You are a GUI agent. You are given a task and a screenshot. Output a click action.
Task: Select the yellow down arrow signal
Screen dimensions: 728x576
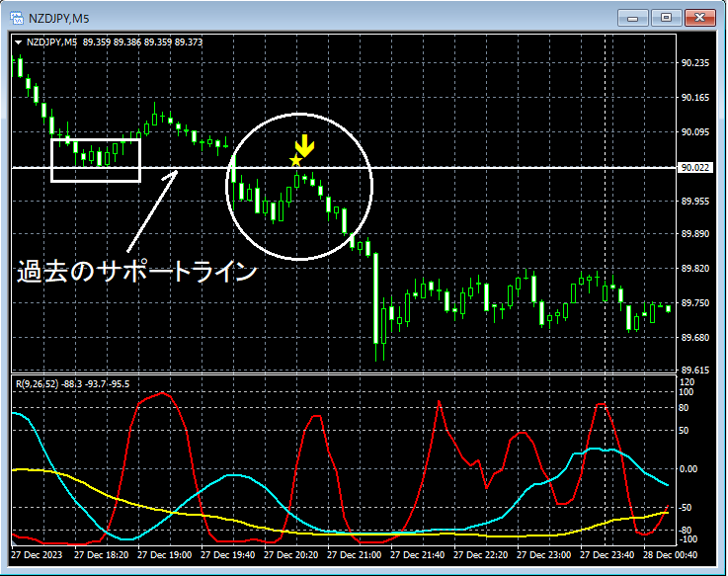pos(304,146)
